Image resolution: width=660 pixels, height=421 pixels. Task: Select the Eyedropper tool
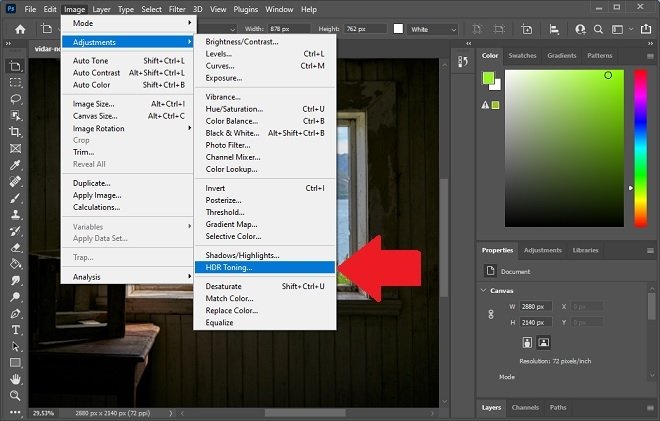(15, 165)
